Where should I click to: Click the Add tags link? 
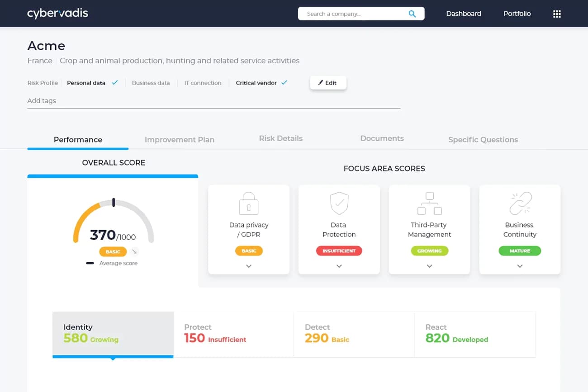tap(42, 100)
